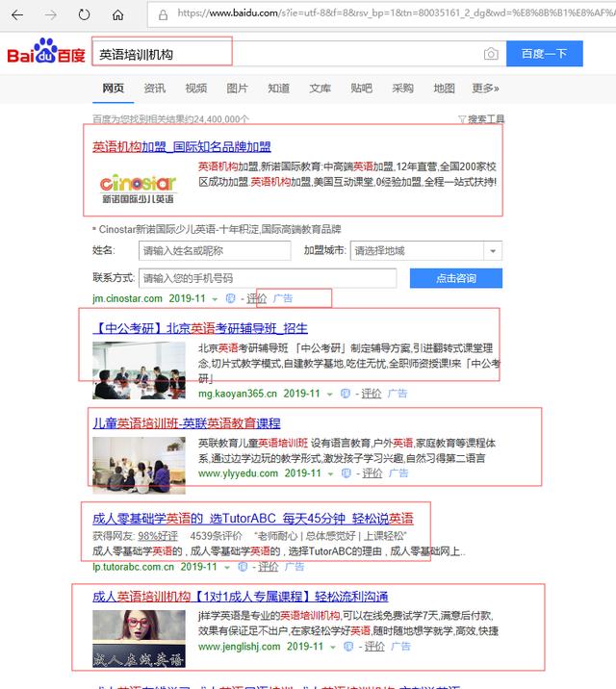Open the 英联英语 children classroom thumbnail
The height and width of the screenshot is (689, 616).
tap(139, 466)
